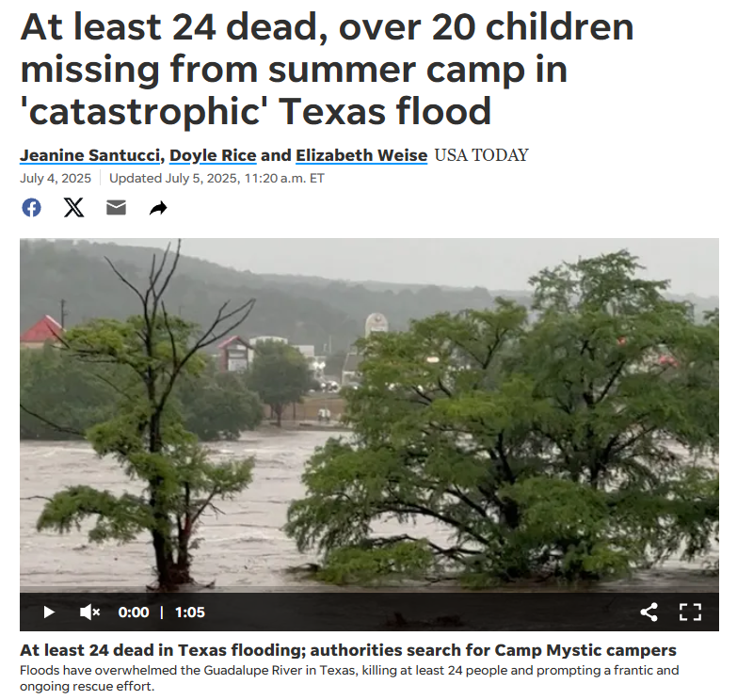
Task: Share the article on X
Action: point(73,208)
